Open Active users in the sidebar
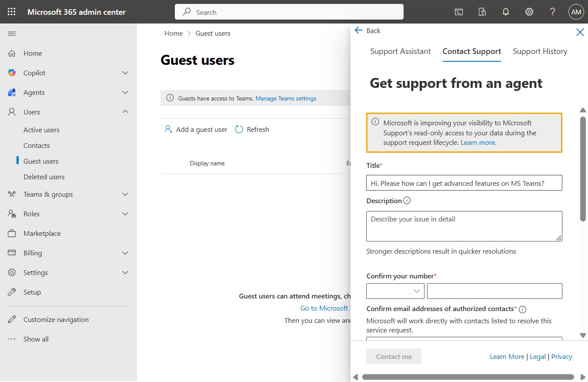Viewport: 588px width, 382px height. 41,130
